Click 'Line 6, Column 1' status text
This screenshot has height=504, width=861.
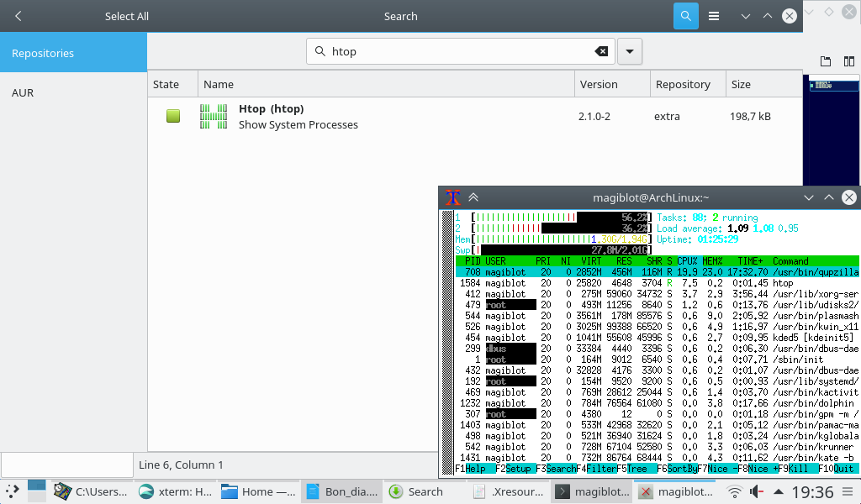181,465
